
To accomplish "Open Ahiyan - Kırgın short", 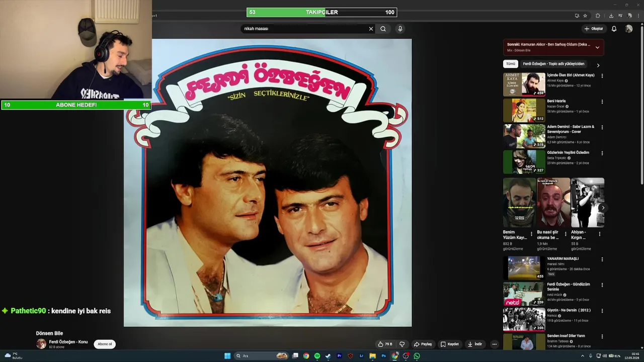I will click(588, 203).
